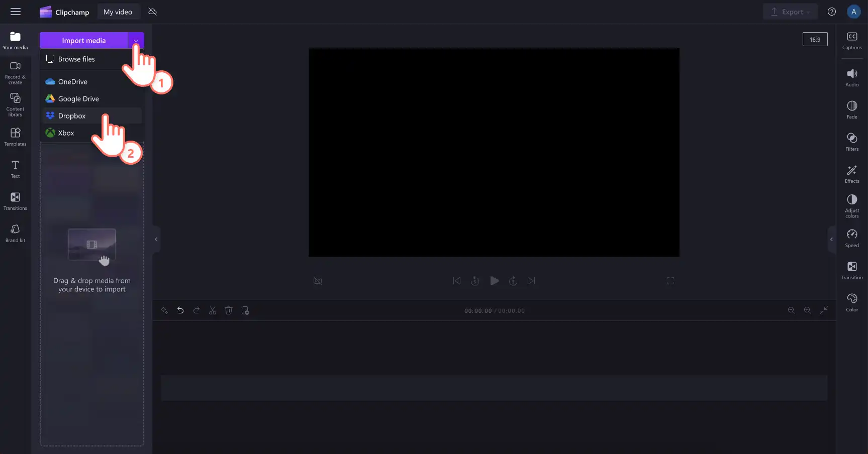The height and width of the screenshot is (454, 868).
Task: Click the Import media button
Action: [x=84, y=40]
